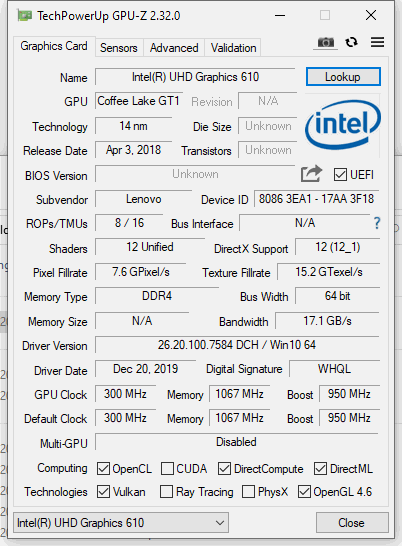The width and height of the screenshot is (402, 546).
Task: Toggle the Vulkan checkbox
Action: point(103,492)
